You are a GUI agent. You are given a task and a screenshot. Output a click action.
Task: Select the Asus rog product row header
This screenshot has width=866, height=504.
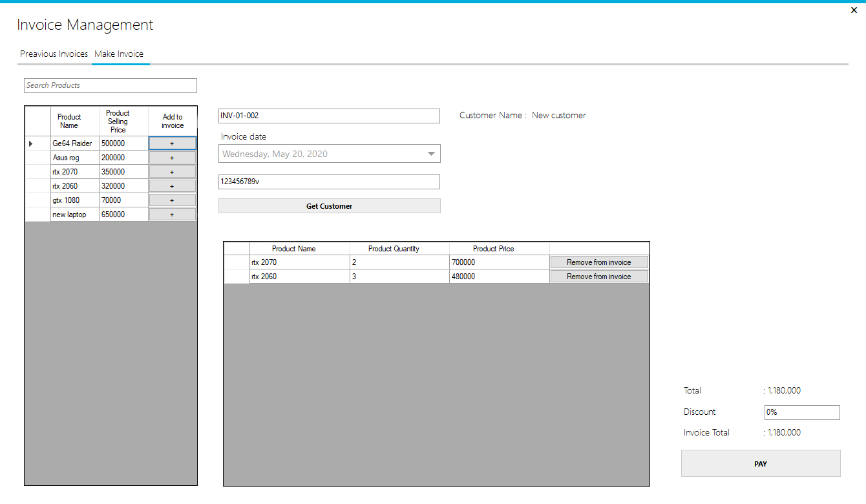coord(37,158)
